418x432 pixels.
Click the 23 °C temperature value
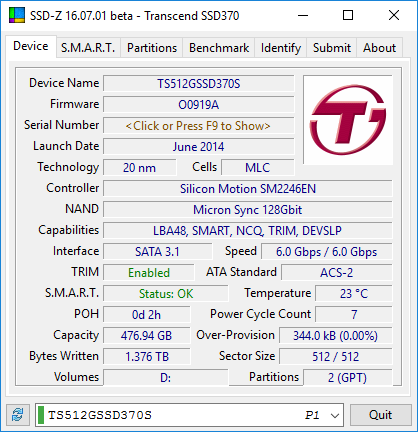point(354,294)
